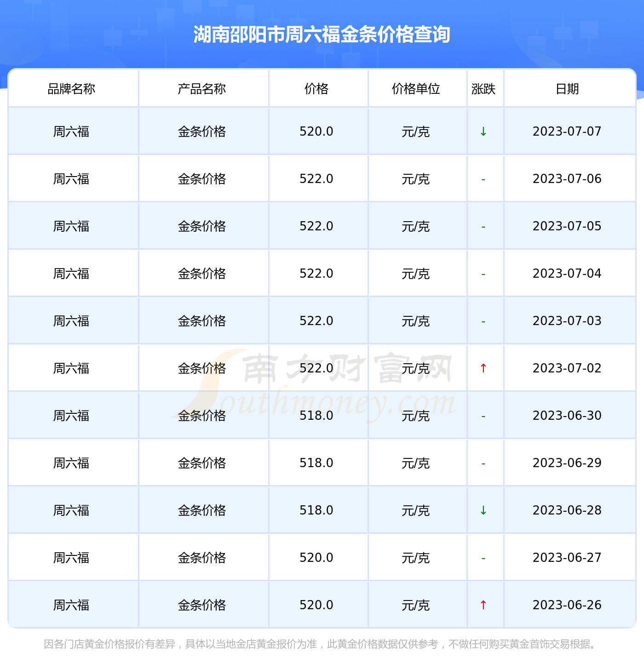Screen dimensions: 644x669
Task: Click 周六福 brand in the 2023-06-28 row
Action: coord(71,510)
